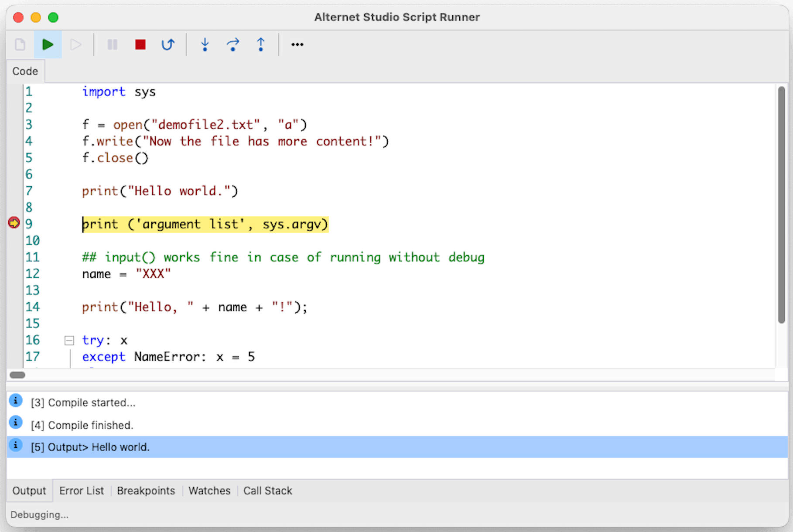
Task: Click print("Hello, " + name) on line 14
Action: [195, 307]
